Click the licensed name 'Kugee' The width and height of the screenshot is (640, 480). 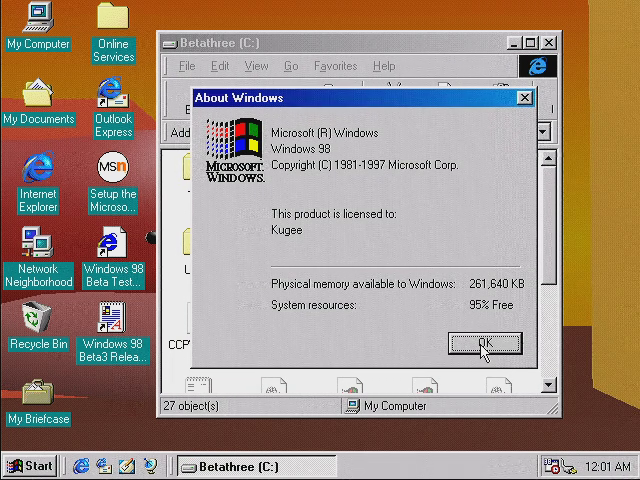[287, 230]
